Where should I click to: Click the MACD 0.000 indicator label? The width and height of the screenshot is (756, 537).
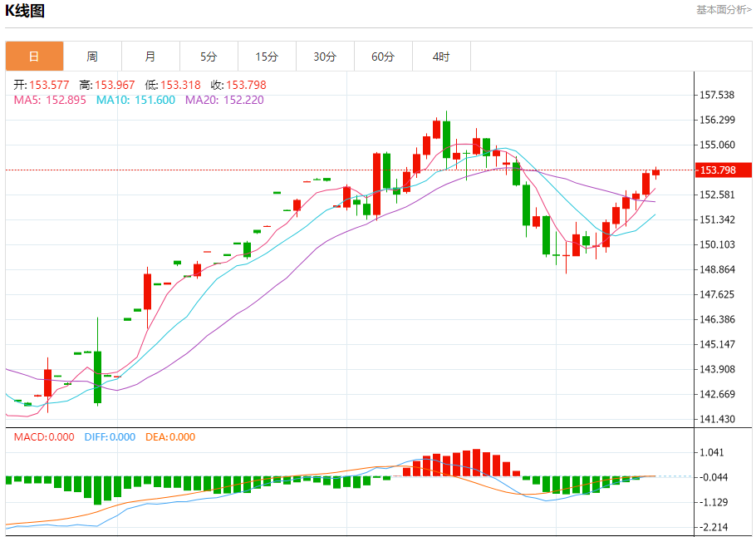(x=44, y=437)
